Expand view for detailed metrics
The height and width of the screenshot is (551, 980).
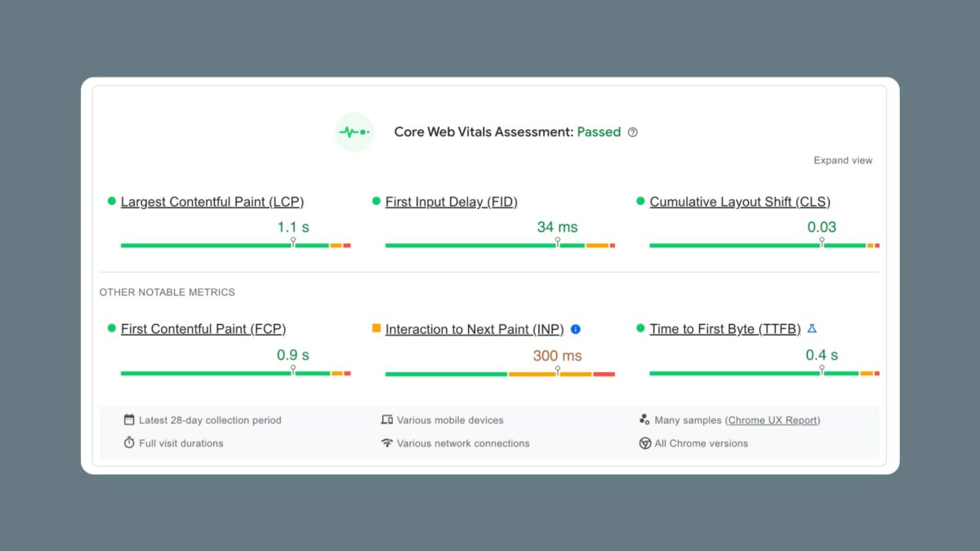pyautogui.click(x=843, y=160)
